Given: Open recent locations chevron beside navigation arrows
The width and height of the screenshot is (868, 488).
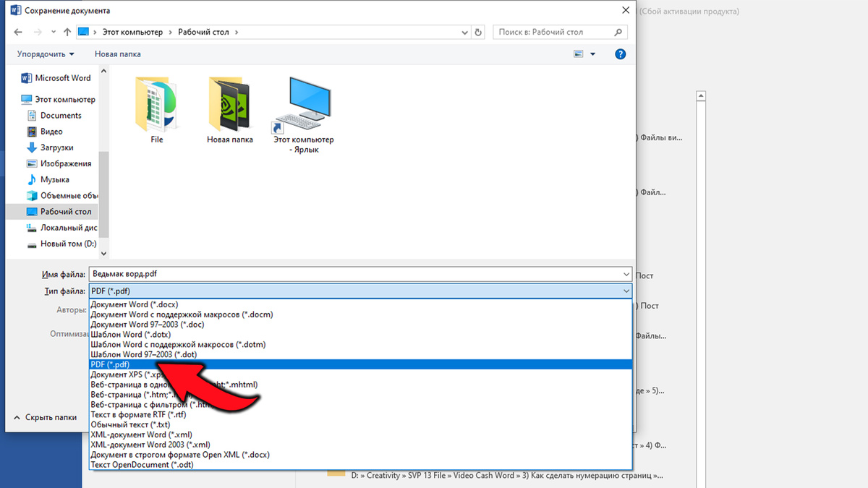Looking at the screenshot, I should (x=53, y=33).
